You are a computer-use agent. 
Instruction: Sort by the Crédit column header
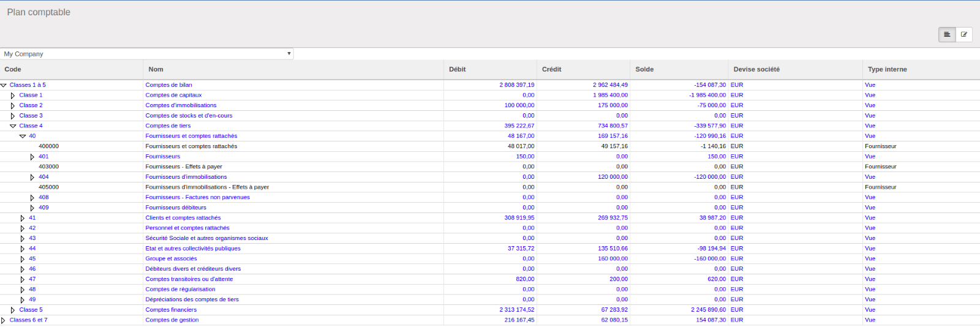583,69
